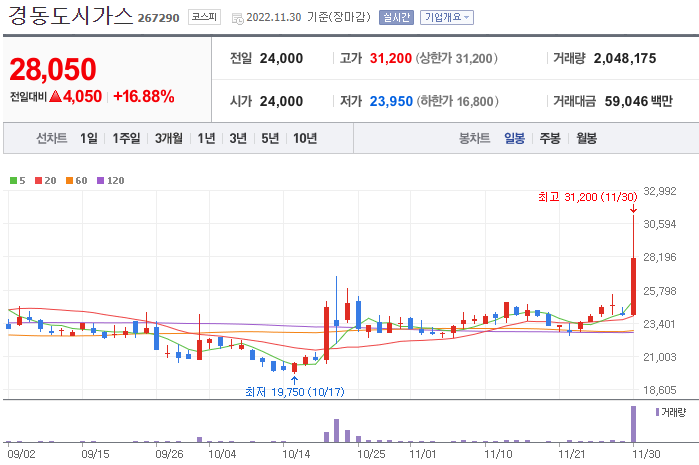The image size is (699, 465).
Task: Click the purple 거래량 volume legend marker
Action: (x=657, y=412)
